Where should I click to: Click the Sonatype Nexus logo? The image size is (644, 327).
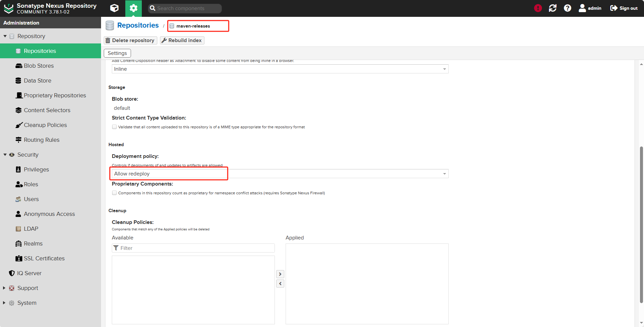click(8, 8)
